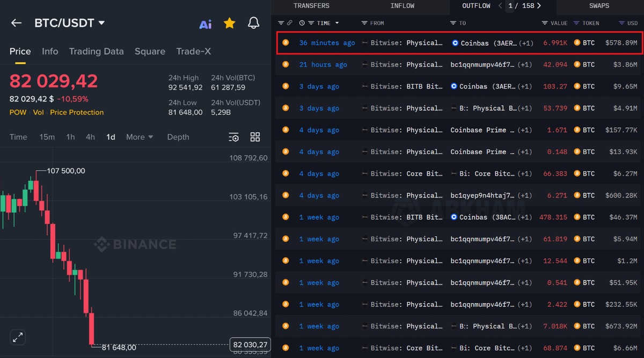Viewport: 644px width, 358px height.
Task: Switch to the Price tab
Action: click(x=20, y=52)
